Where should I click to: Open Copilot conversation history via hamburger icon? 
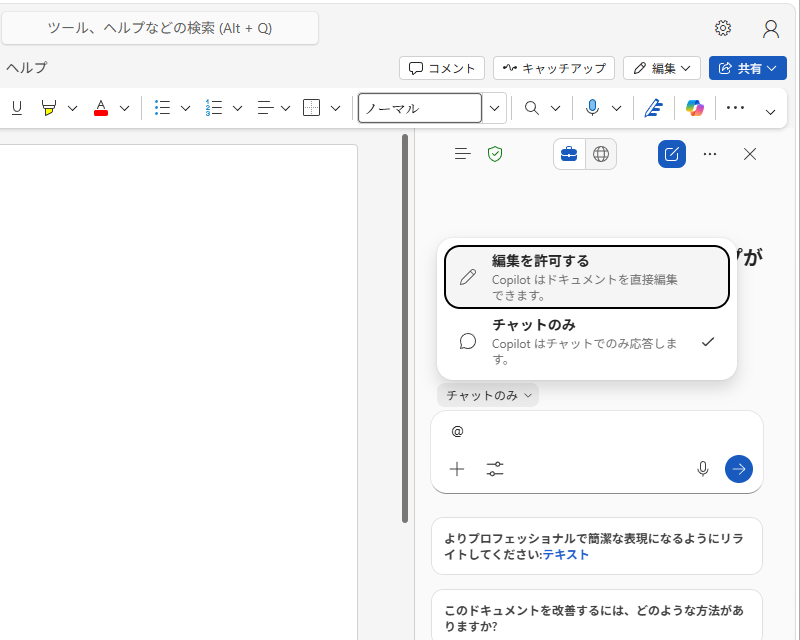461,154
